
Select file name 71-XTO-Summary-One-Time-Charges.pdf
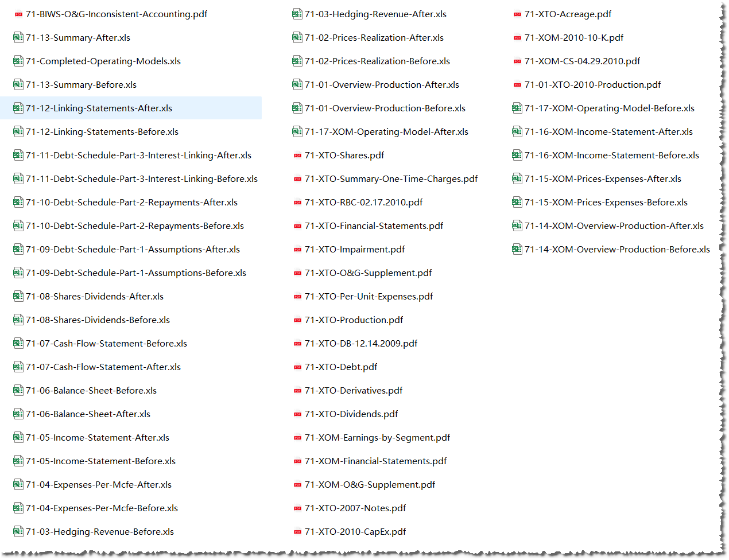[x=391, y=179]
